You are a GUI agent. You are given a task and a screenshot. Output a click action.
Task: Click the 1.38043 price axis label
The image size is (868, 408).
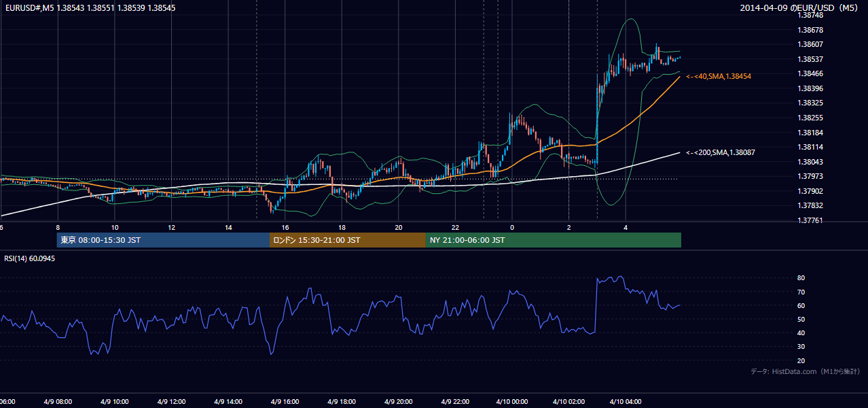pyautogui.click(x=811, y=162)
